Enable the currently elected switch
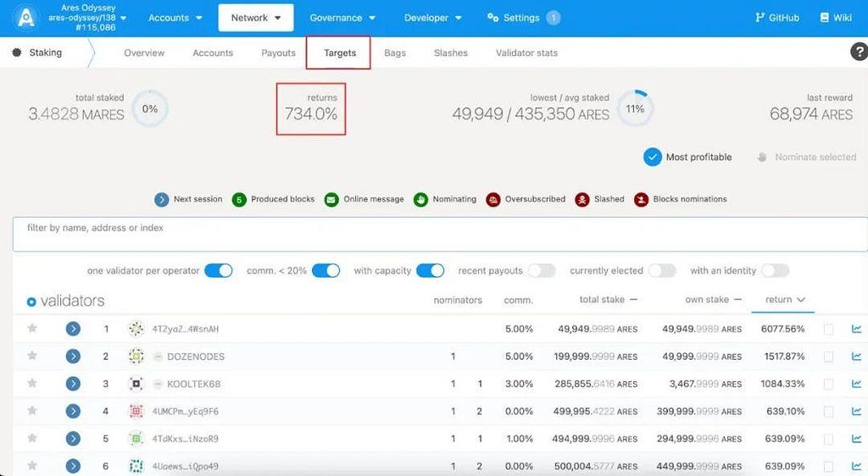Image resolution: width=868 pixels, height=476 pixels. pyautogui.click(x=662, y=270)
